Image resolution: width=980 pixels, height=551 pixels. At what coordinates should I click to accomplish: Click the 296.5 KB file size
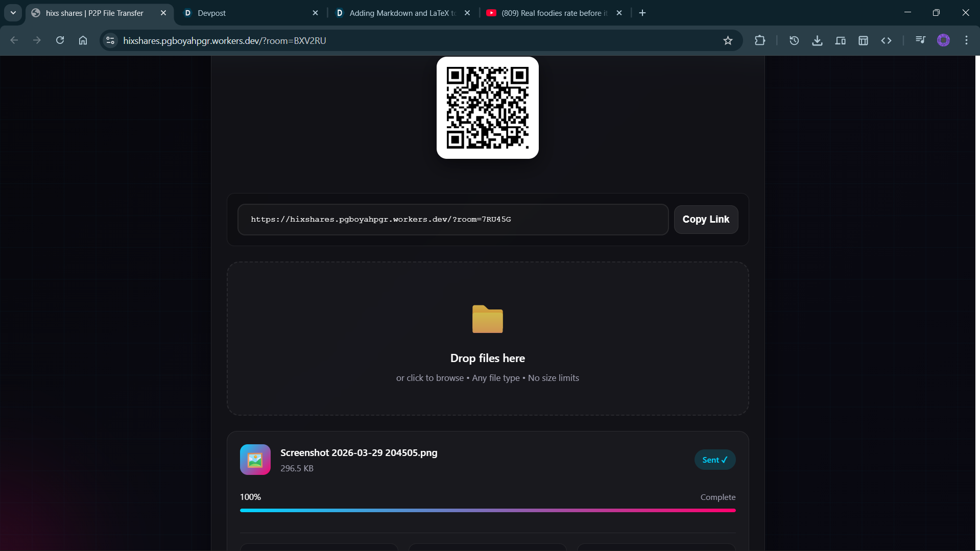click(x=297, y=468)
